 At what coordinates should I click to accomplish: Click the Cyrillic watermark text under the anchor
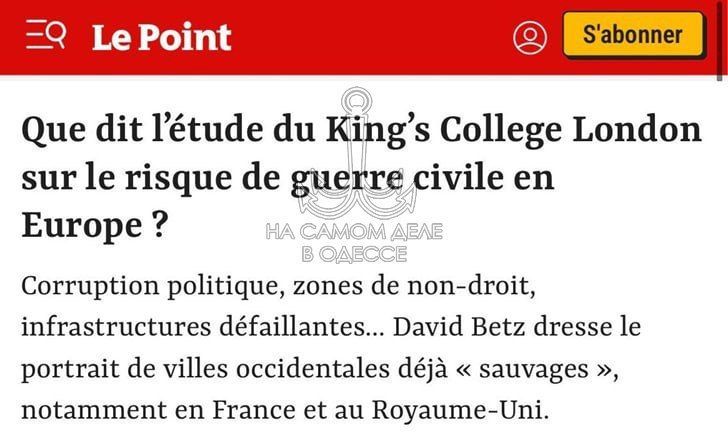tap(354, 242)
